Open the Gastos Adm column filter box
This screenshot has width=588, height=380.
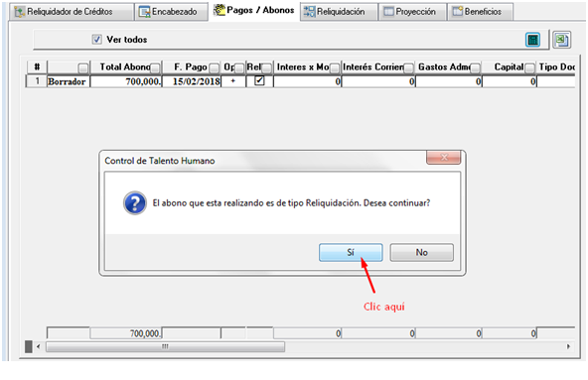coord(475,68)
